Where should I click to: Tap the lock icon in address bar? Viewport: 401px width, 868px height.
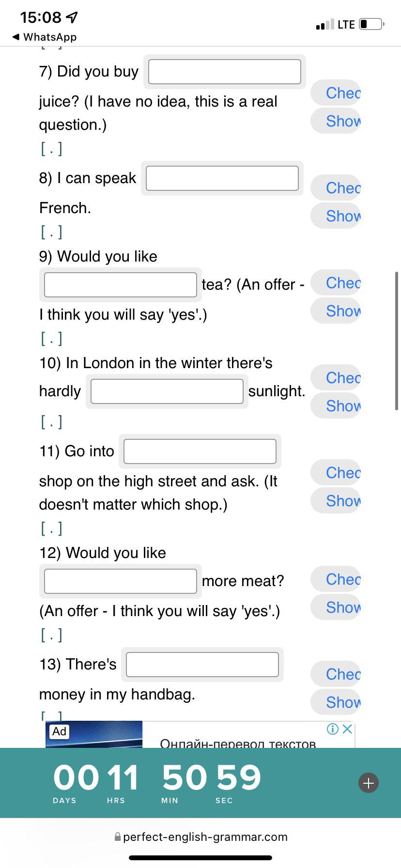pyautogui.click(x=117, y=837)
